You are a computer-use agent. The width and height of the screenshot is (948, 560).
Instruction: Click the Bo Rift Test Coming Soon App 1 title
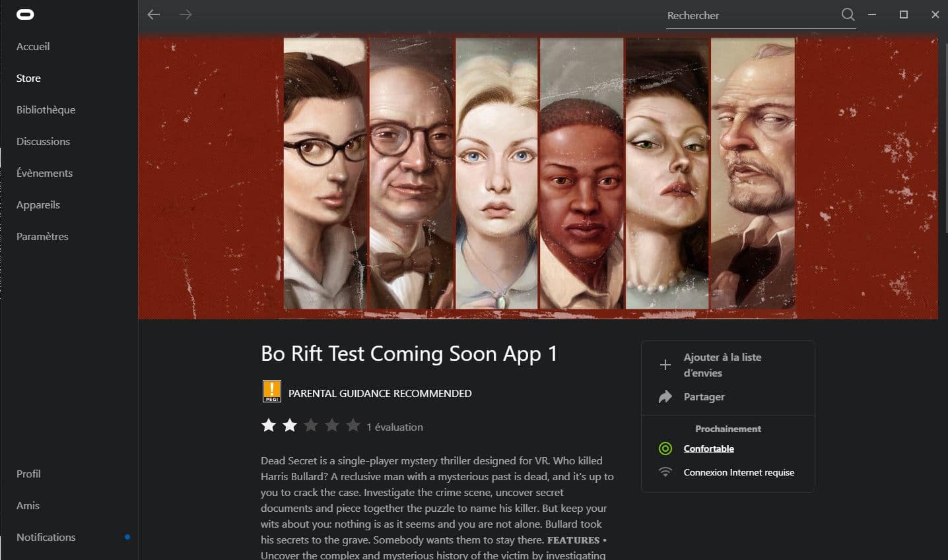[x=409, y=354]
